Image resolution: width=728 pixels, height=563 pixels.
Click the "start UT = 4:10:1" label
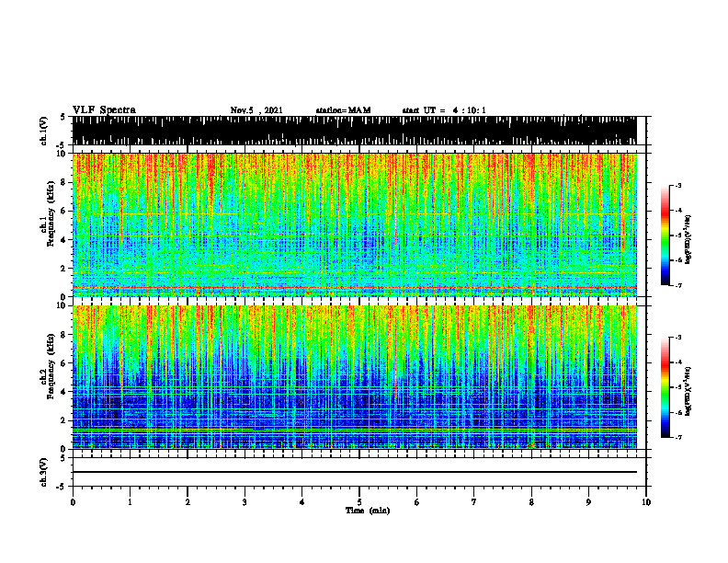coord(444,110)
